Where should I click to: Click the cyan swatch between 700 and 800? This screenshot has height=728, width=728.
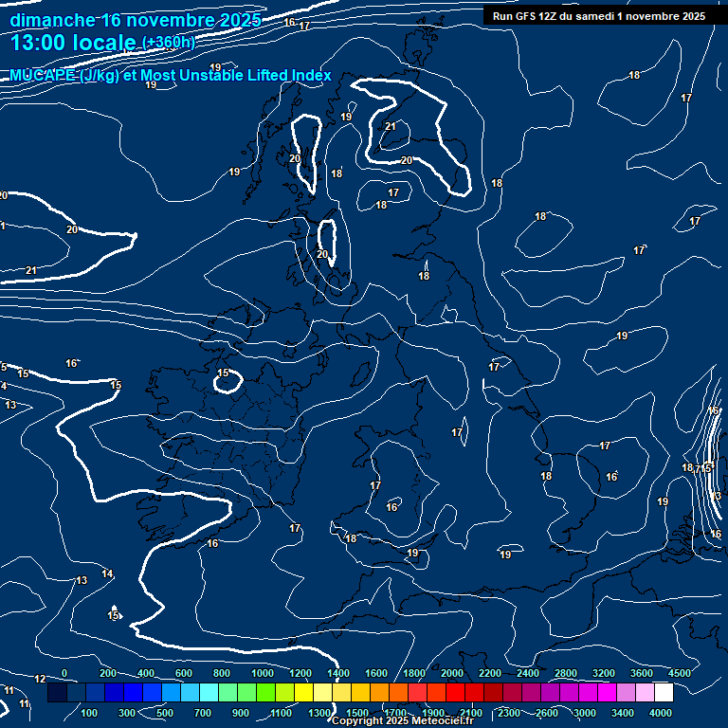(209, 692)
